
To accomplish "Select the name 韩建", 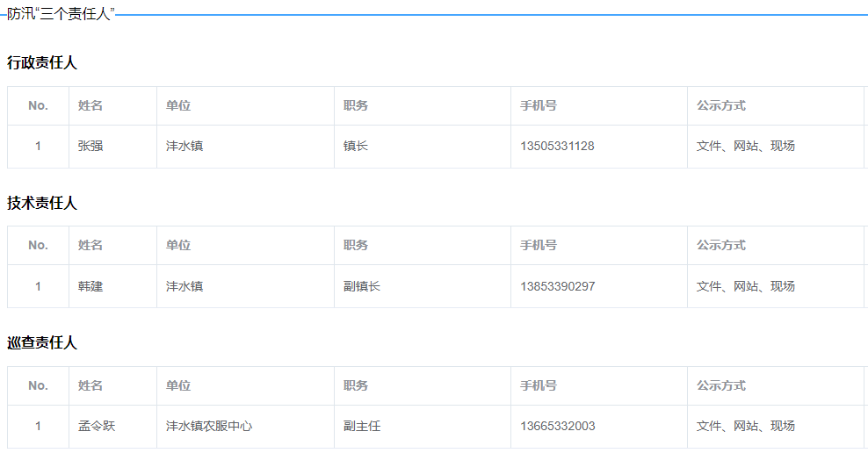I will point(90,286).
